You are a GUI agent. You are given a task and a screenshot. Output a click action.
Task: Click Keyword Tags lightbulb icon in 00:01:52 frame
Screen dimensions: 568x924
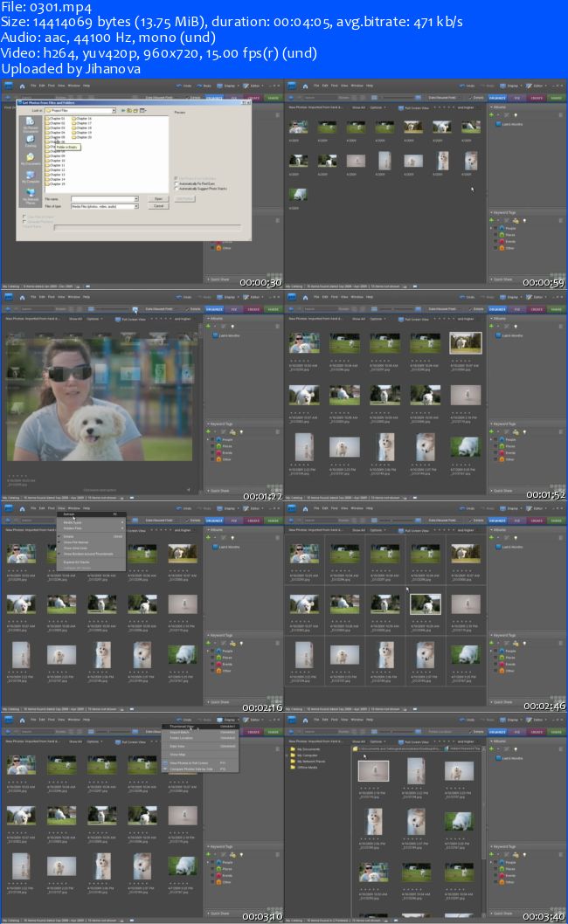click(524, 432)
